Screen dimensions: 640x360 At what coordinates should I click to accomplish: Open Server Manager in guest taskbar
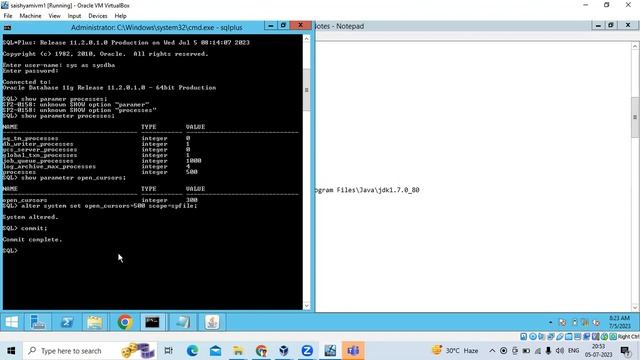tap(38, 322)
